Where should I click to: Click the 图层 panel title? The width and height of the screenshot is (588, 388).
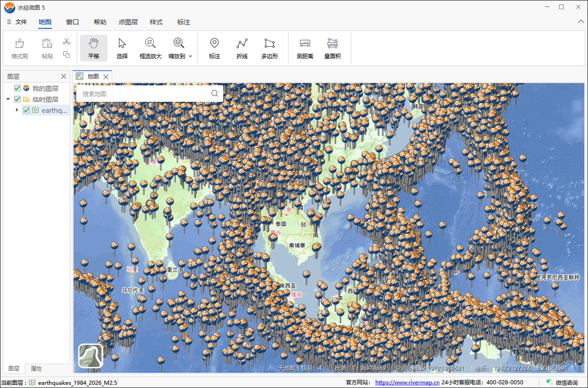[x=13, y=77]
